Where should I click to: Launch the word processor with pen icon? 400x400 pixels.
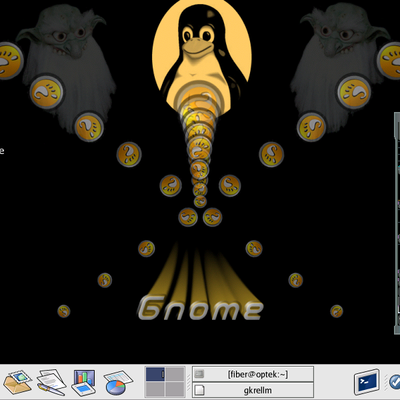click(51, 382)
